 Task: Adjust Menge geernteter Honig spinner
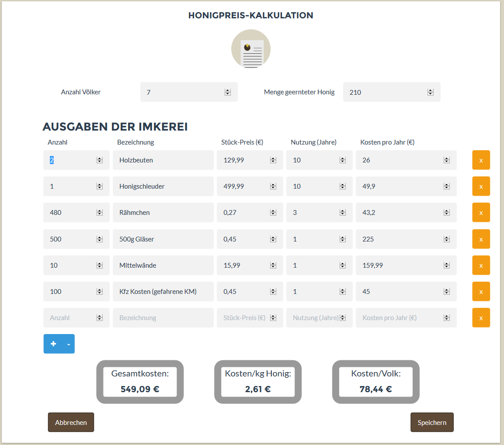coord(431,92)
